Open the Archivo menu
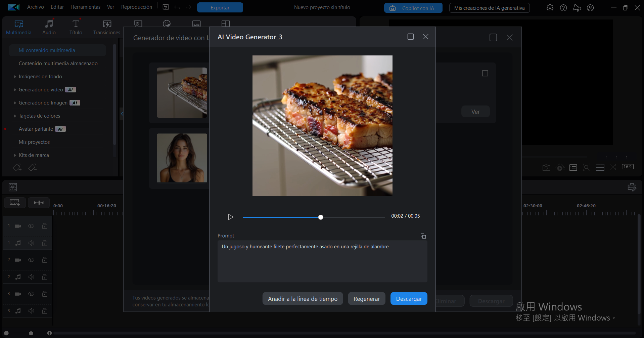Screen dimensions: 644x338 coord(36,7)
